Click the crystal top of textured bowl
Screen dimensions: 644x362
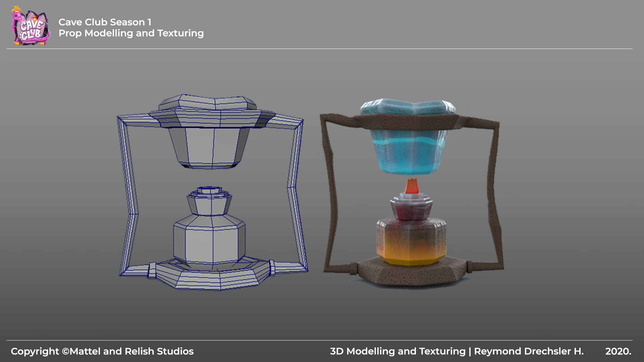[x=408, y=107]
